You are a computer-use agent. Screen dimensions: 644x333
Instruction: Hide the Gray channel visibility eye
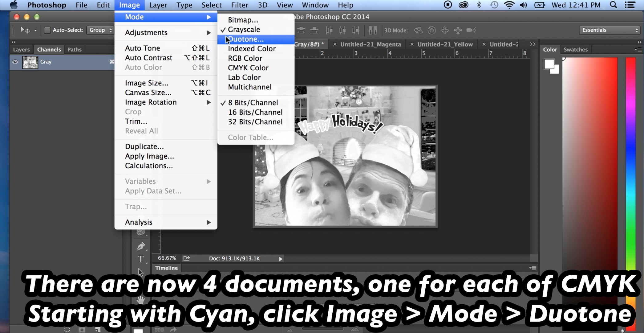[15, 62]
